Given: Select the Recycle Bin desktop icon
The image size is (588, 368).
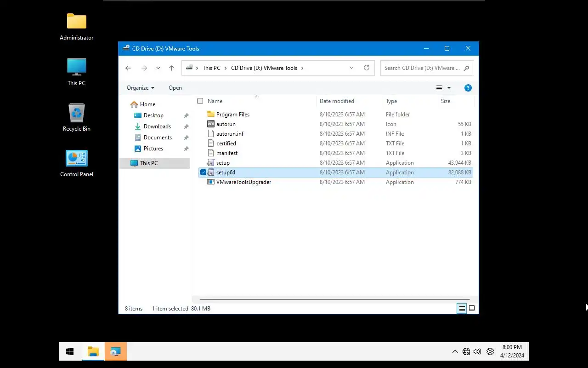Looking at the screenshot, I should coord(76,118).
